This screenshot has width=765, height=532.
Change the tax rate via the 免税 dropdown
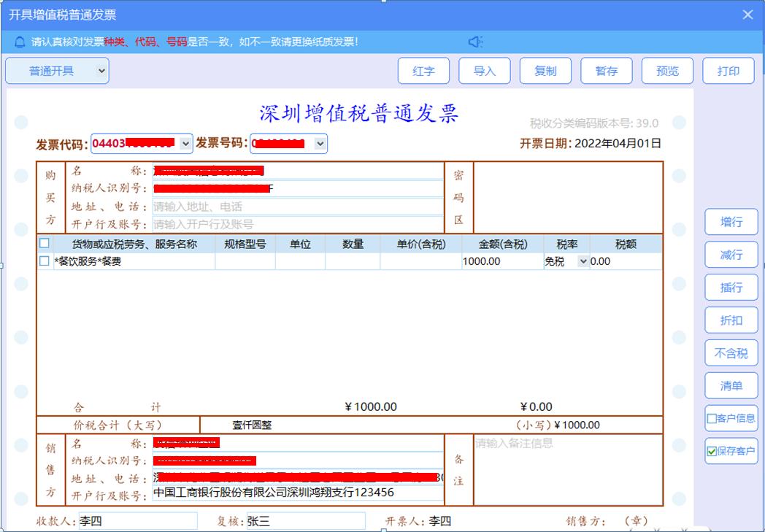click(583, 260)
